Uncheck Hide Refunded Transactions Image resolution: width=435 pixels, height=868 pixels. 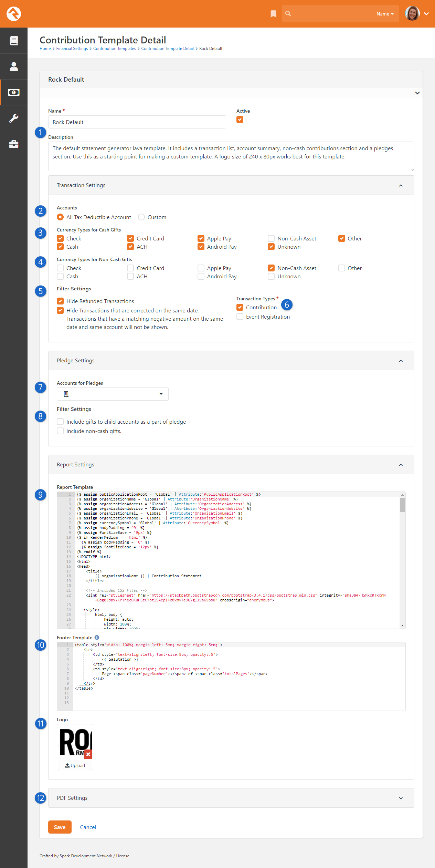pos(60,301)
